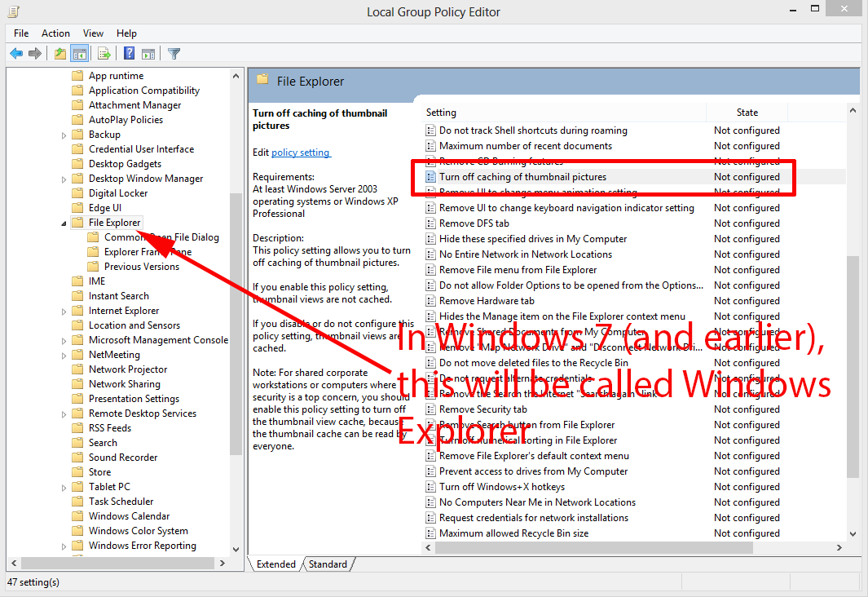Click settings list vertical scrollbar thumb
The height and width of the screenshot is (597, 868).
coord(853,365)
